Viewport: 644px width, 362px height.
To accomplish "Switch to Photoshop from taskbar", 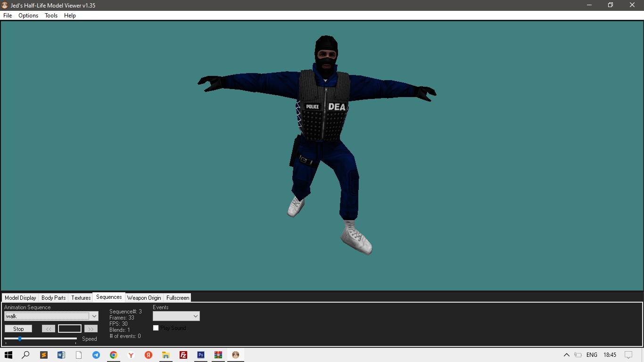I will pos(201,355).
